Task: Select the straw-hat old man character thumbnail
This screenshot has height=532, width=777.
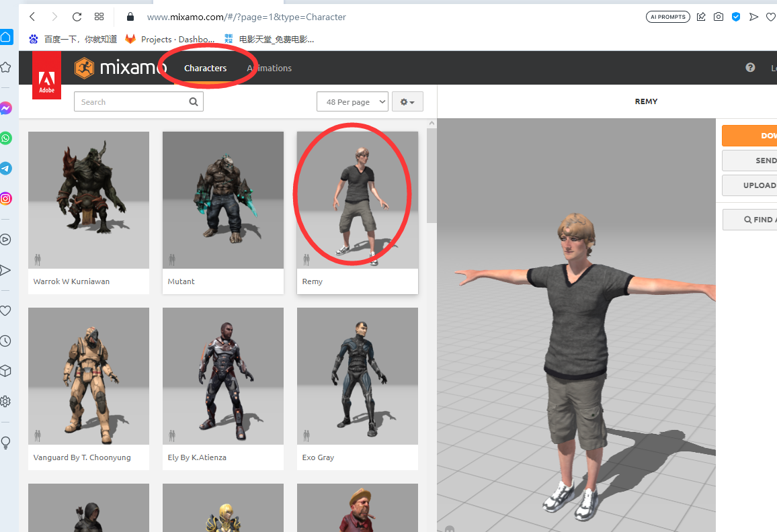Action: (358, 508)
